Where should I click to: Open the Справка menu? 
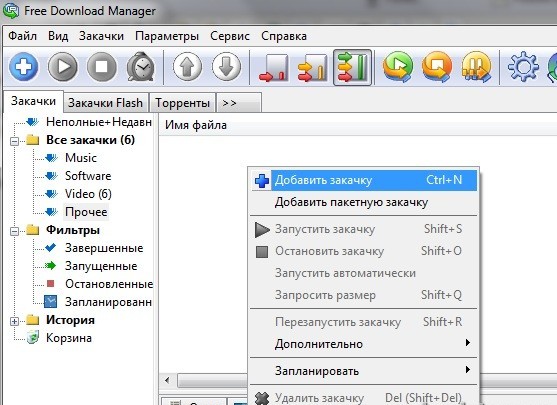(x=284, y=36)
